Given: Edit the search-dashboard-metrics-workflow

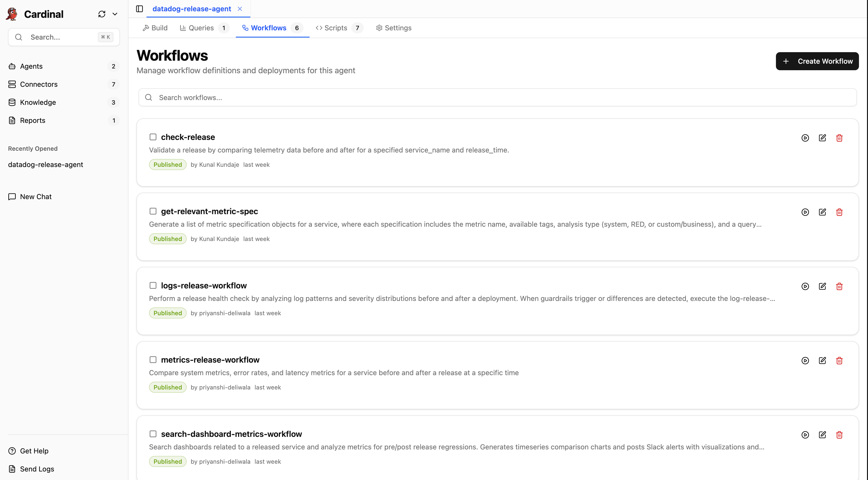Looking at the screenshot, I should pyautogui.click(x=823, y=435).
